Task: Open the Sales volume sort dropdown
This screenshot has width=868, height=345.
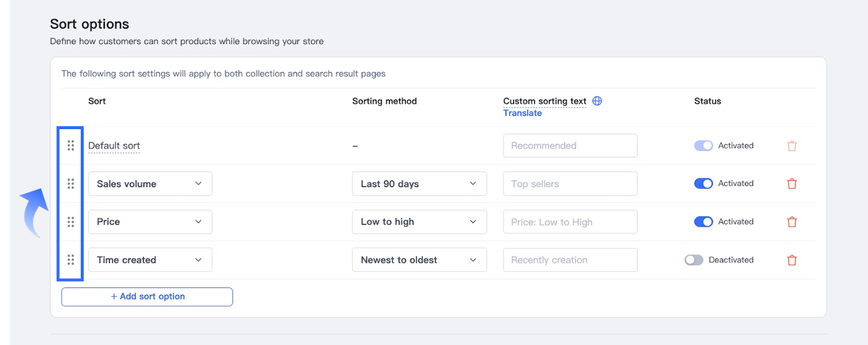Action: [150, 184]
